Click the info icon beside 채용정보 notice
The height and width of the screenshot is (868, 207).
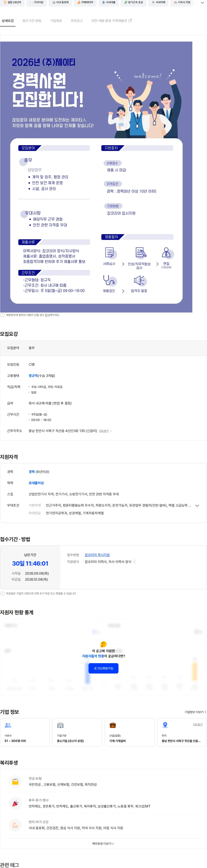coord(3,315)
